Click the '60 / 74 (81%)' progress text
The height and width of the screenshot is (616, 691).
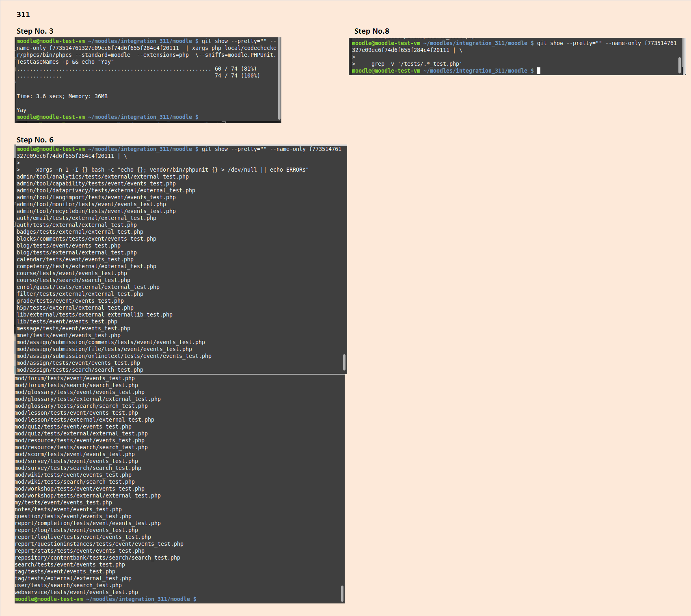coord(235,69)
